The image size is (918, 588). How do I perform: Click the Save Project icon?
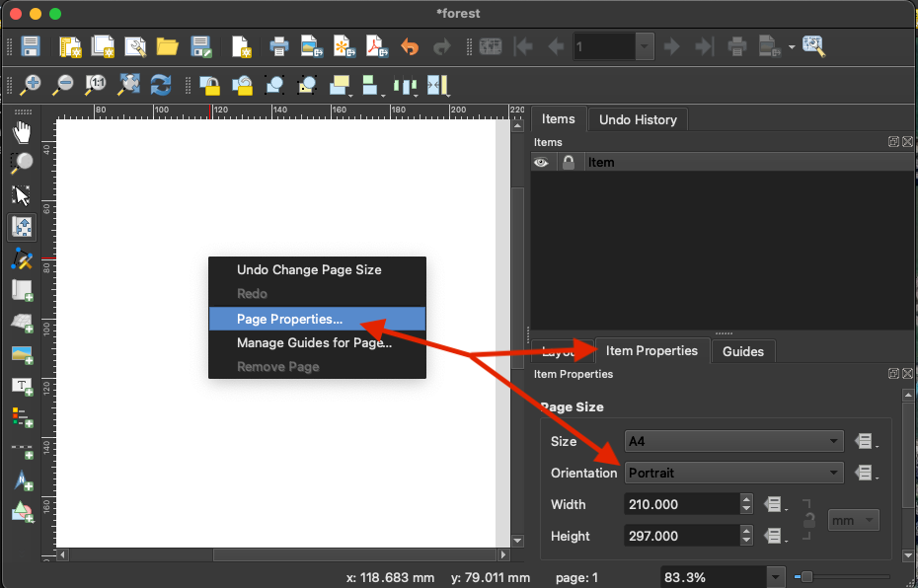[x=31, y=46]
